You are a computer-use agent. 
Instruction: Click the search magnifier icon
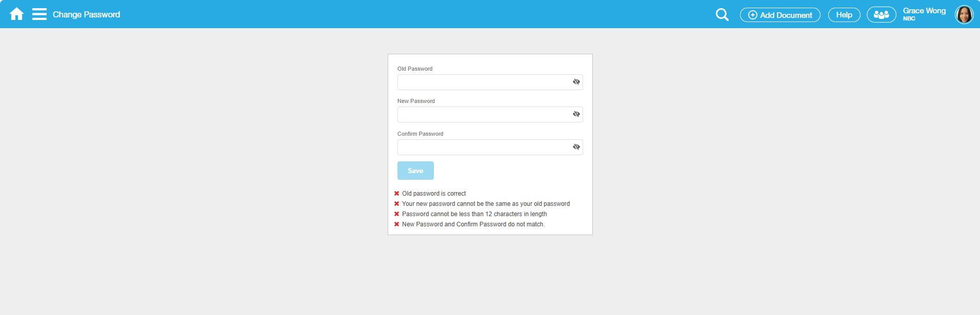coord(722,15)
